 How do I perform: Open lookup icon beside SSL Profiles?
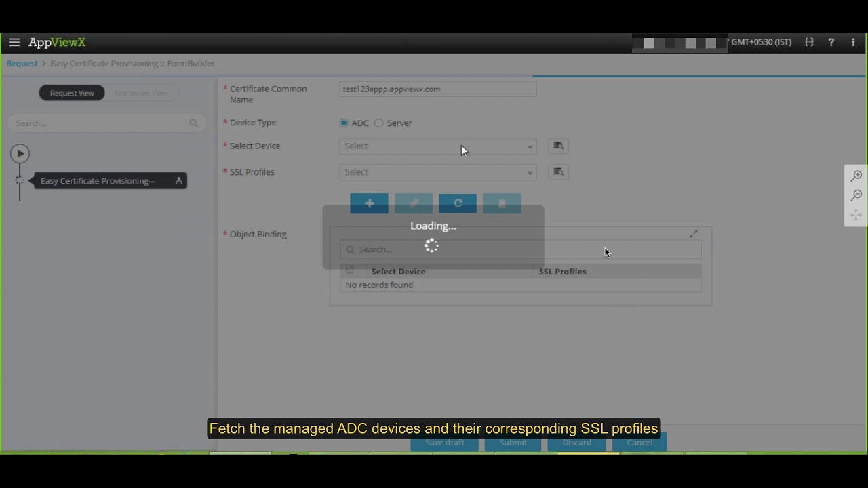tap(558, 172)
